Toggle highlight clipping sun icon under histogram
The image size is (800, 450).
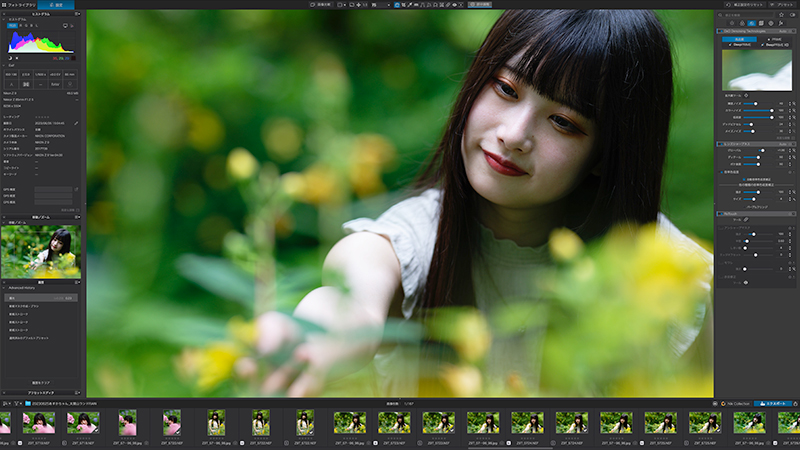pyautogui.click(x=17, y=58)
